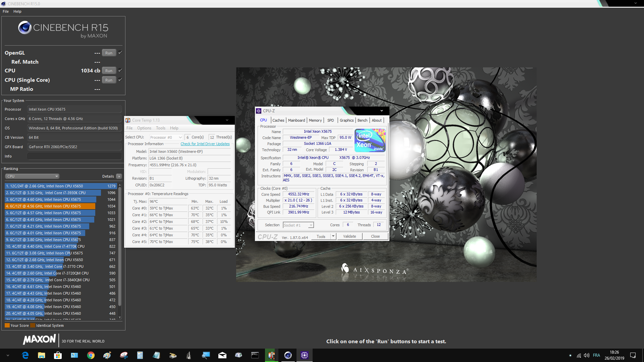Toggle the checkmark beside CPU (Single Core)
This screenshot has height=362, width=644.
120,80
